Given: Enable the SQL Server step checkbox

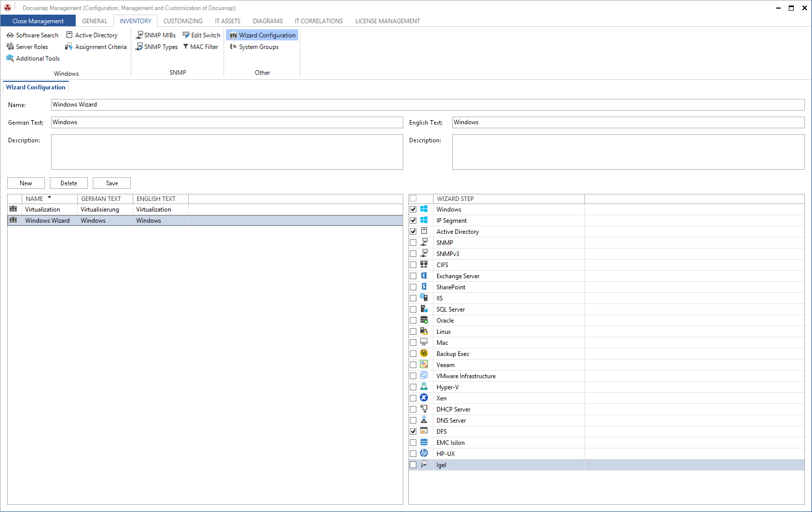Looking at the screenshot, I should pos(413,309).
